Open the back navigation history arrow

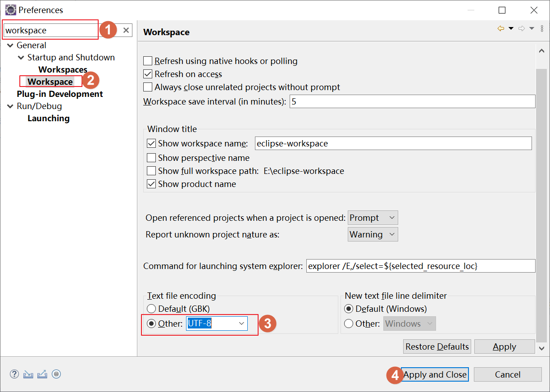tap(511, 29)
